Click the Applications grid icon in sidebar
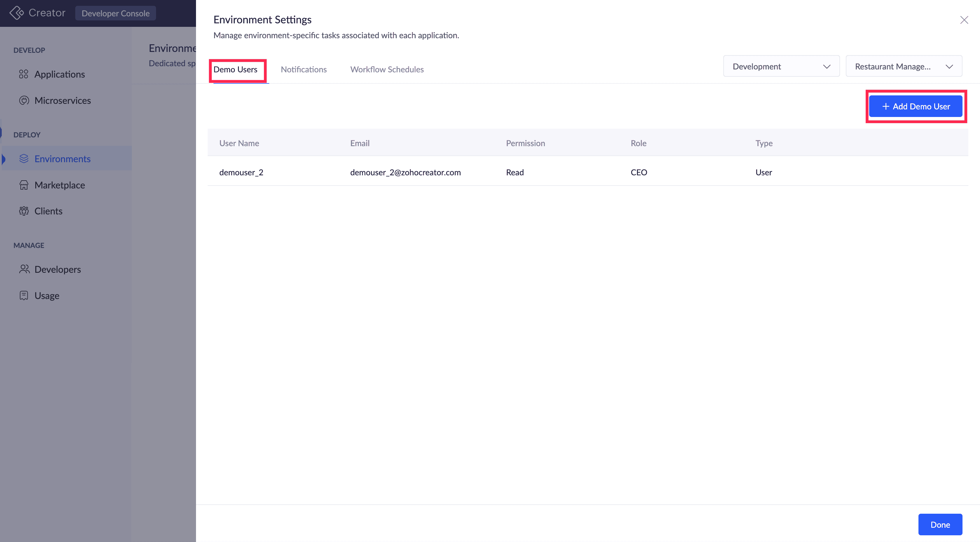980x542 pixels. click(x=24, y=74)
